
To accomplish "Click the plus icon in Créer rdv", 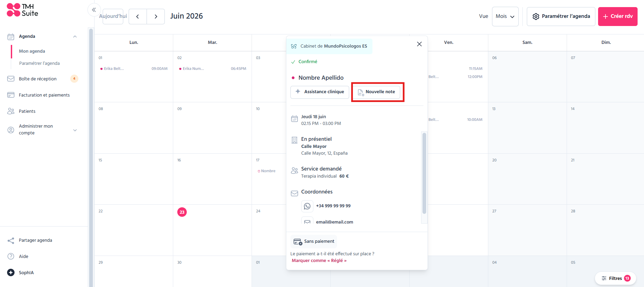I will [x=606, y=17].
